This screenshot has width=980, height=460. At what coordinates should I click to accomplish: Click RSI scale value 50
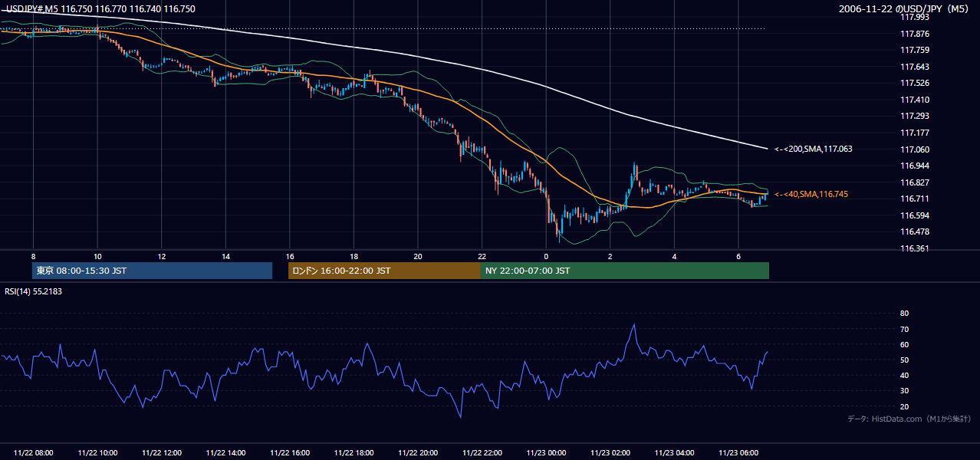coord(904,360)
